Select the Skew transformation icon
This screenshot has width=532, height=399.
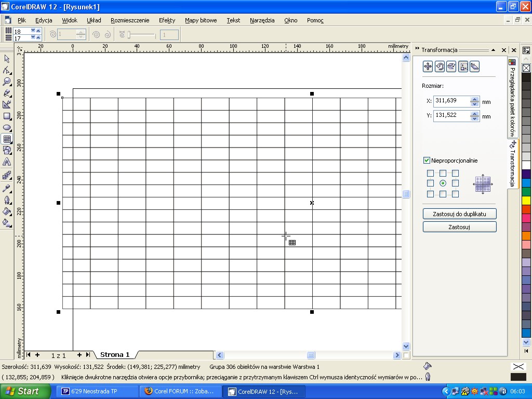point(474,66)
